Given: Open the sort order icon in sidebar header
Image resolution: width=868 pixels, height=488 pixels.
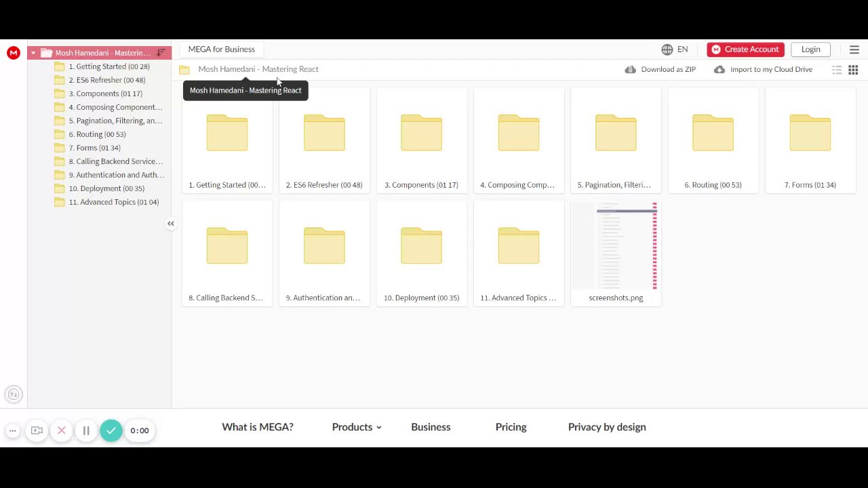Looking at the screenshot, I should pyautogui.click(x=161, y=53).
